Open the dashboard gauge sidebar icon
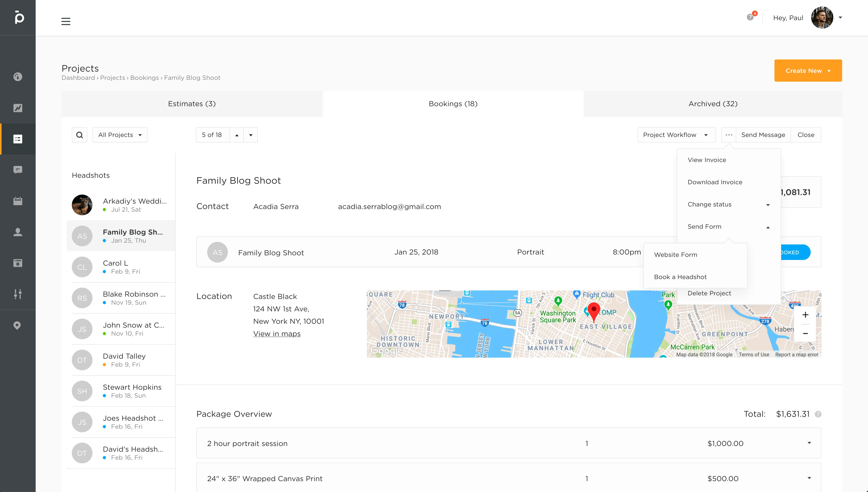Screen dimensions: 868x492 18,77
